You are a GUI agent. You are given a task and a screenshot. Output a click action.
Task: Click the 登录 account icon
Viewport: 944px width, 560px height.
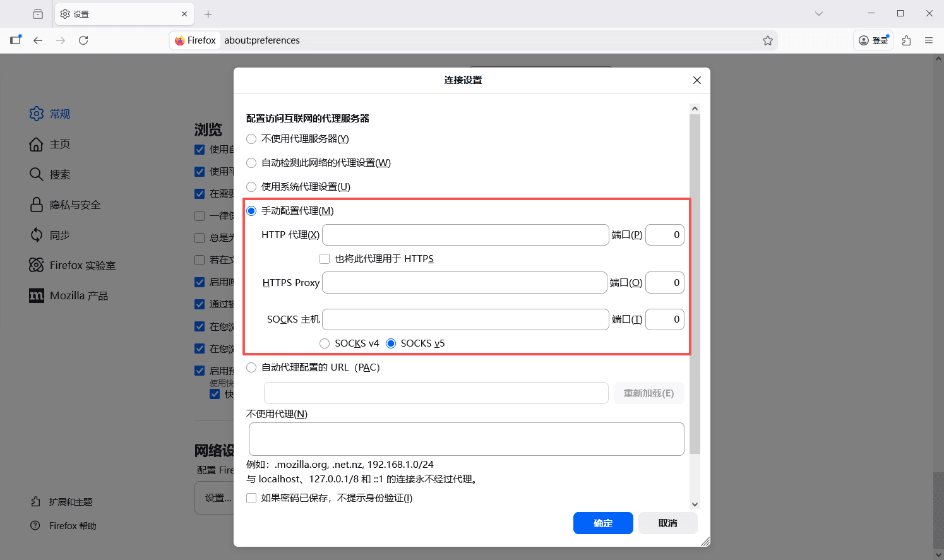pyautogui.click(x=873, y=40)
